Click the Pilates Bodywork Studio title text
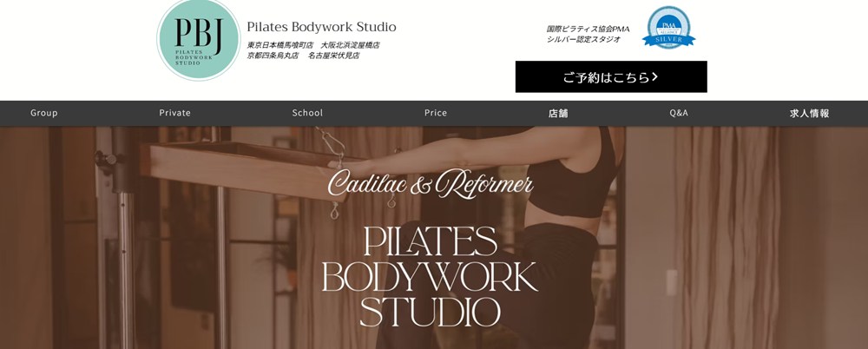The height and width of the screenshot is (349, 868). 322,27
